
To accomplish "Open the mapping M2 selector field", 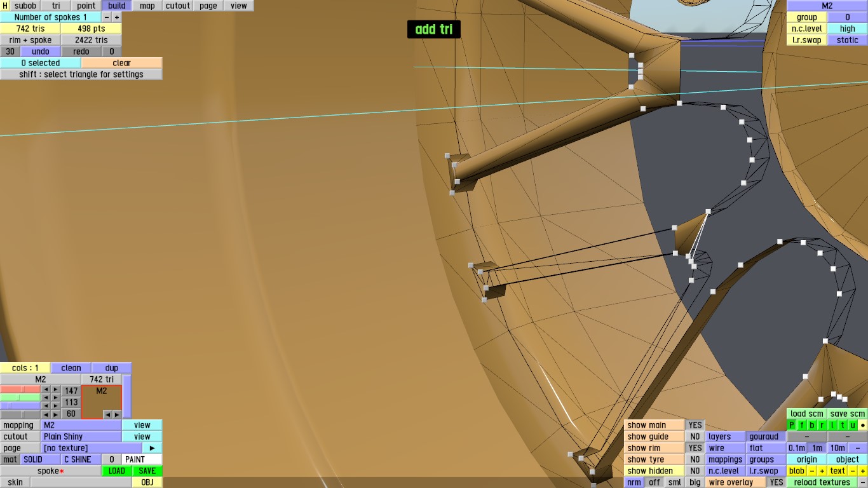I will [x=81, y=425].
